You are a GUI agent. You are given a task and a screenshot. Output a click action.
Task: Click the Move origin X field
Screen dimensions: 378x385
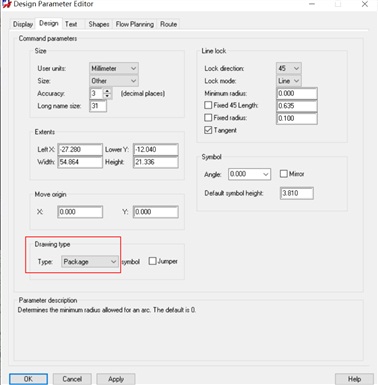coord(80,212)
